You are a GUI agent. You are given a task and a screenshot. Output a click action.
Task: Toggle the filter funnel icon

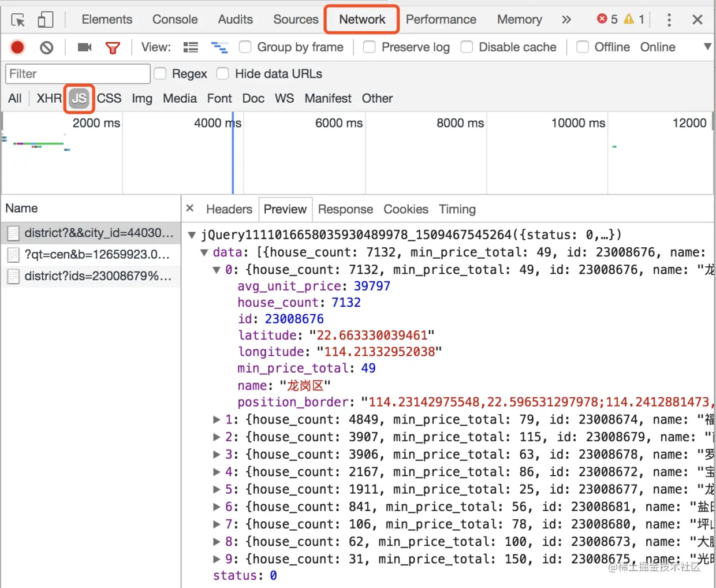coord(113,48)
